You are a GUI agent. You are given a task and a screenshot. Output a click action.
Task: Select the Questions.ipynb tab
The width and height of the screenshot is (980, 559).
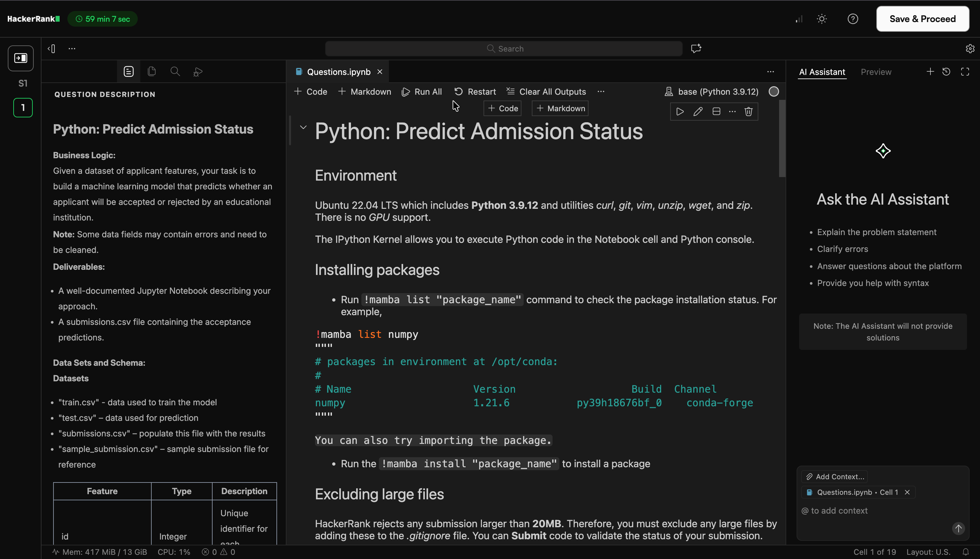338,72
